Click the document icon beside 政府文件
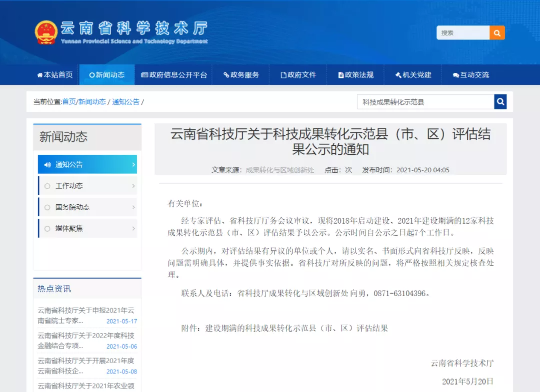The image size is (540, 392). [283, 75]
